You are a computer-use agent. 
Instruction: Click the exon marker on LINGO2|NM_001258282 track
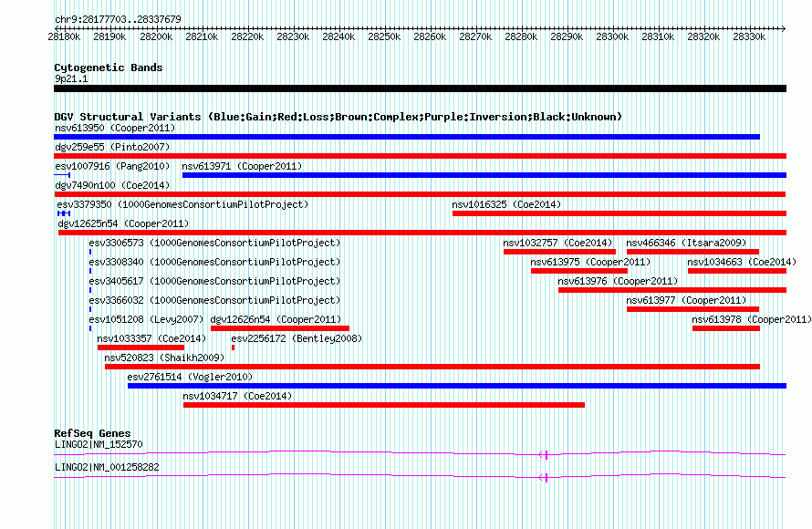(x=547, y=478)
